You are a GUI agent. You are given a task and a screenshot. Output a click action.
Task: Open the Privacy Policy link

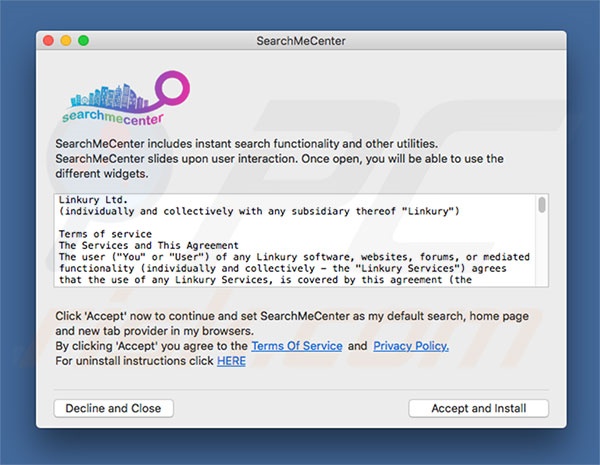pos(411,346)
